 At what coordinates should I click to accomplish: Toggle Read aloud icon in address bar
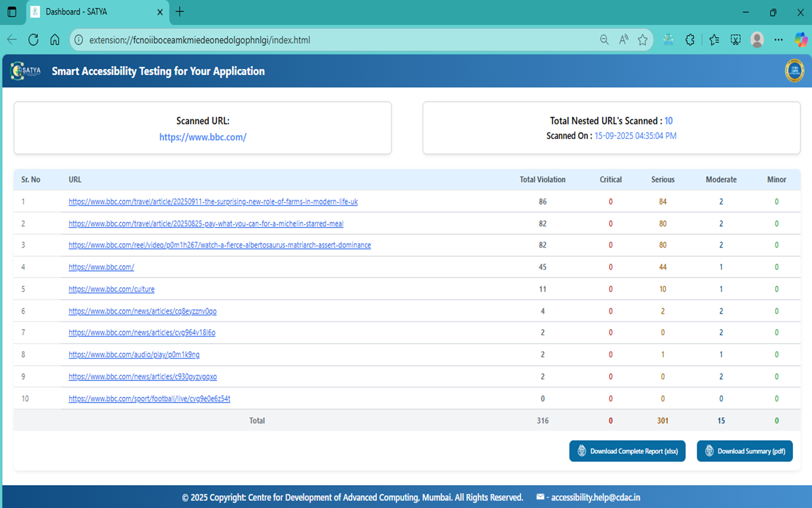coord(624,40)
